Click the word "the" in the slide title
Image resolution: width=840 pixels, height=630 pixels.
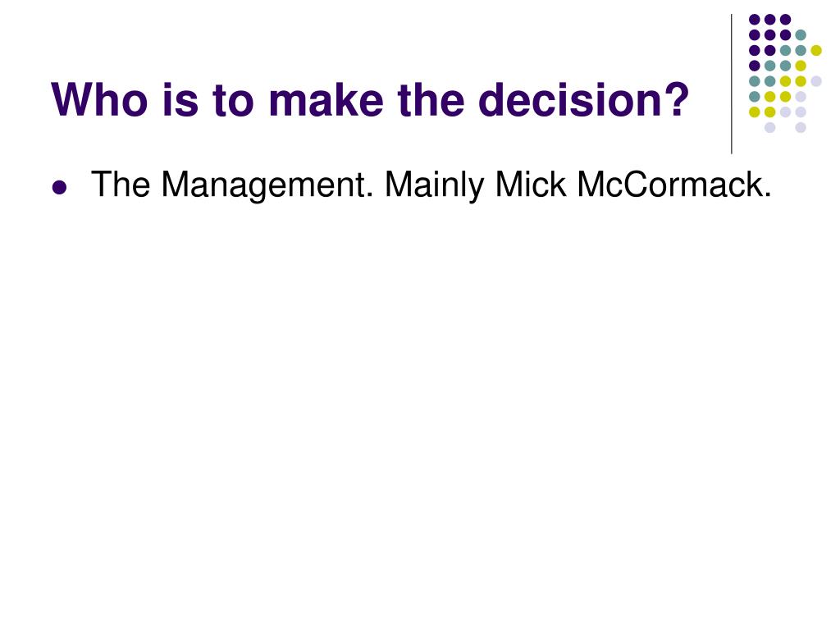431,99
